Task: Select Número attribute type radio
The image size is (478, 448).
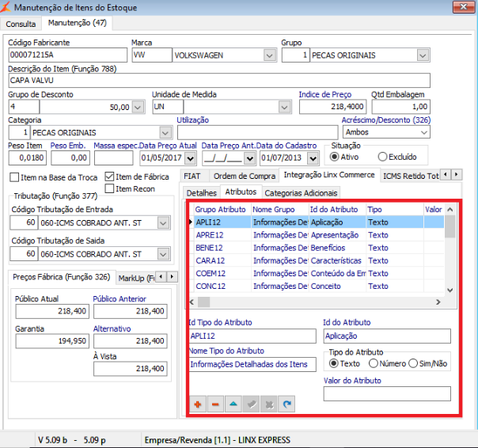Action: click(374, 363)
